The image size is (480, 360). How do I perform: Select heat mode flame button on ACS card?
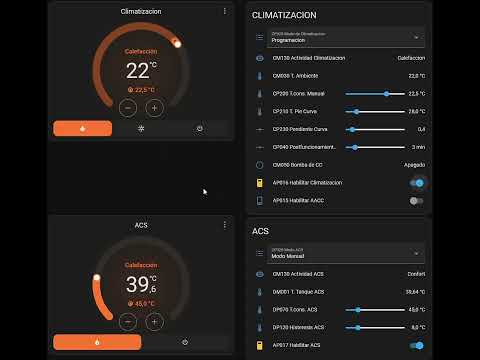click(x=97, y=342)
